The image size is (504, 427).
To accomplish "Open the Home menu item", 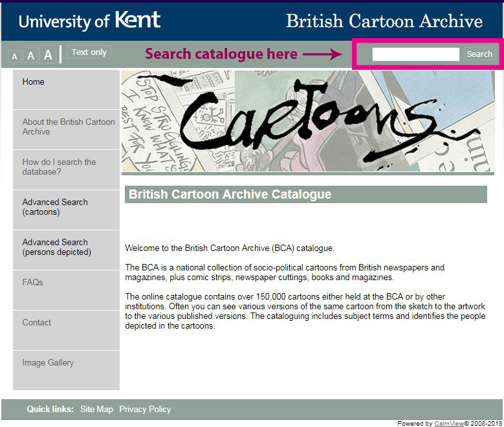I will click(34, 82).
